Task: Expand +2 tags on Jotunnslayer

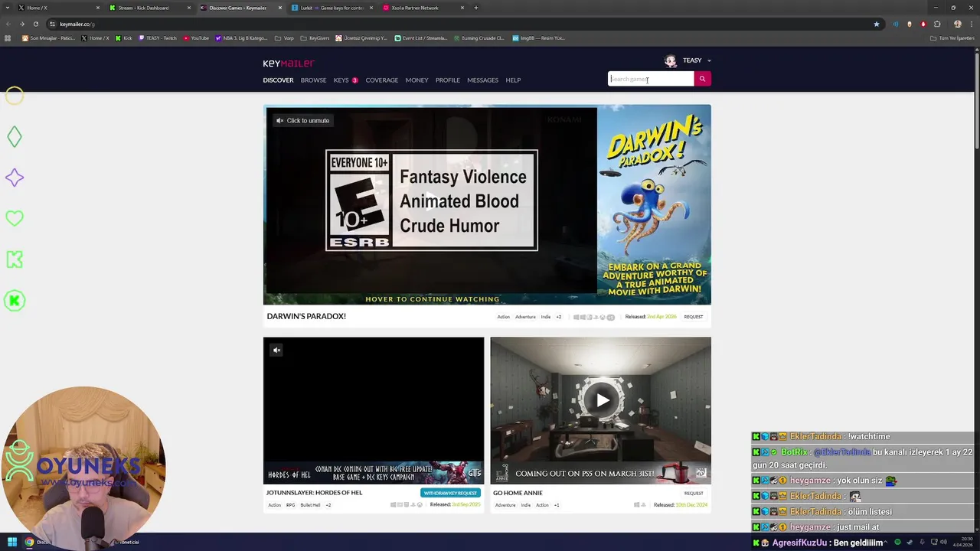Action: [x=328, y=505]
